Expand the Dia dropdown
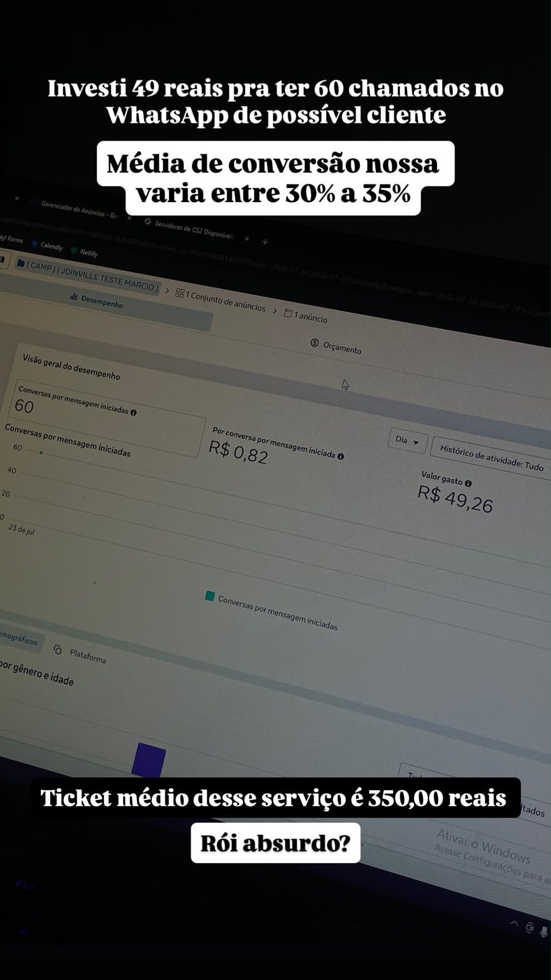This screenshot has height=980, width=551. [407, 440]
